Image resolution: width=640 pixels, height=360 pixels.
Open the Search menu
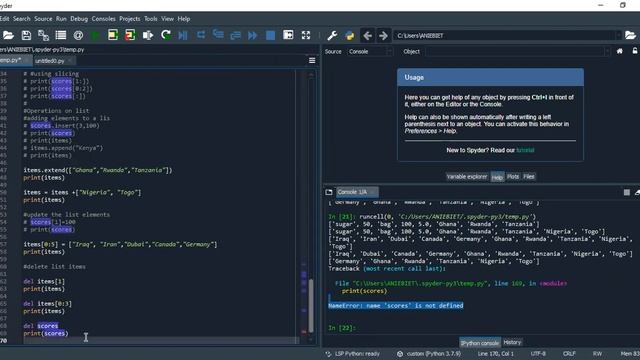pyautogui.click(x=22, y=19)
